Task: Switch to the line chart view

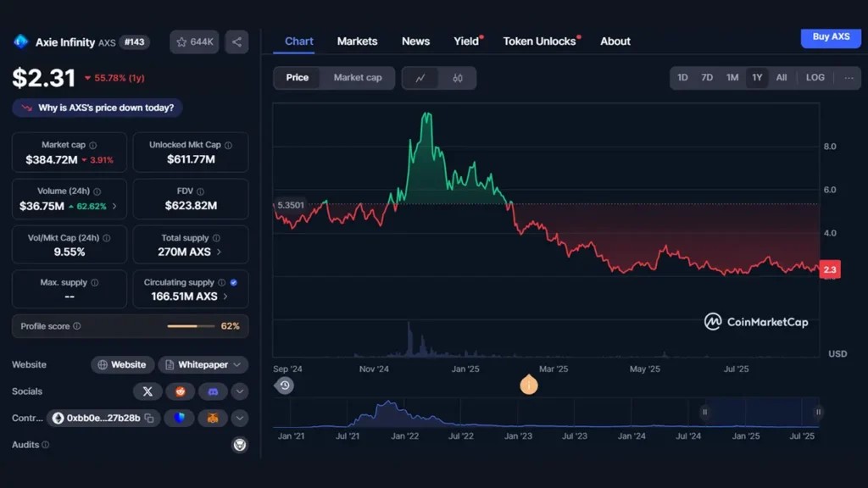Action: pyautogui.click(x=420, y=78)
